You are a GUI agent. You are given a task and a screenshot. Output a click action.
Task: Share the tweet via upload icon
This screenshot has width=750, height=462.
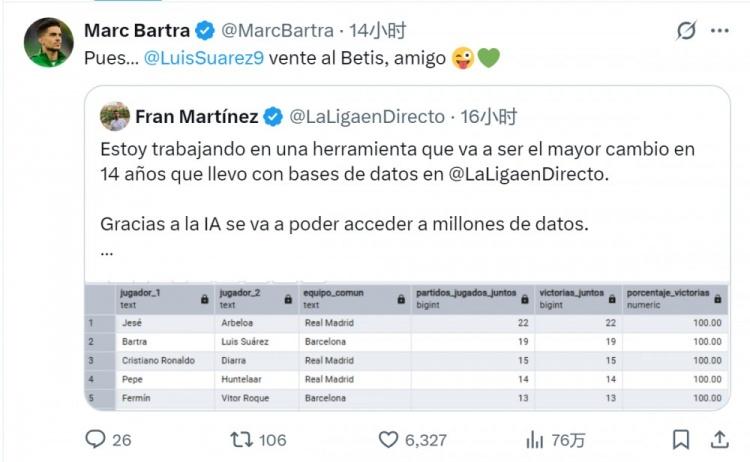pyautogui.click(x=719, y=439)
